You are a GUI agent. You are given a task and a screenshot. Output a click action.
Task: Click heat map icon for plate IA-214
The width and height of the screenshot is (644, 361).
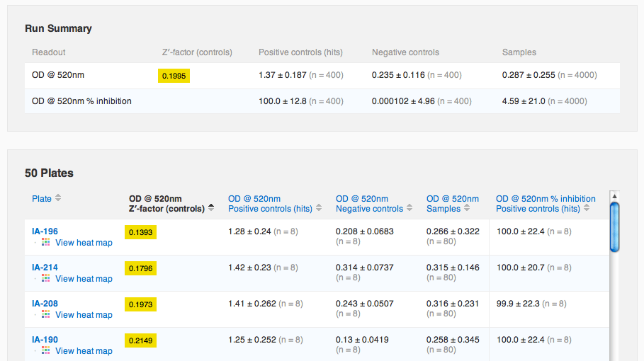(45, 279)
